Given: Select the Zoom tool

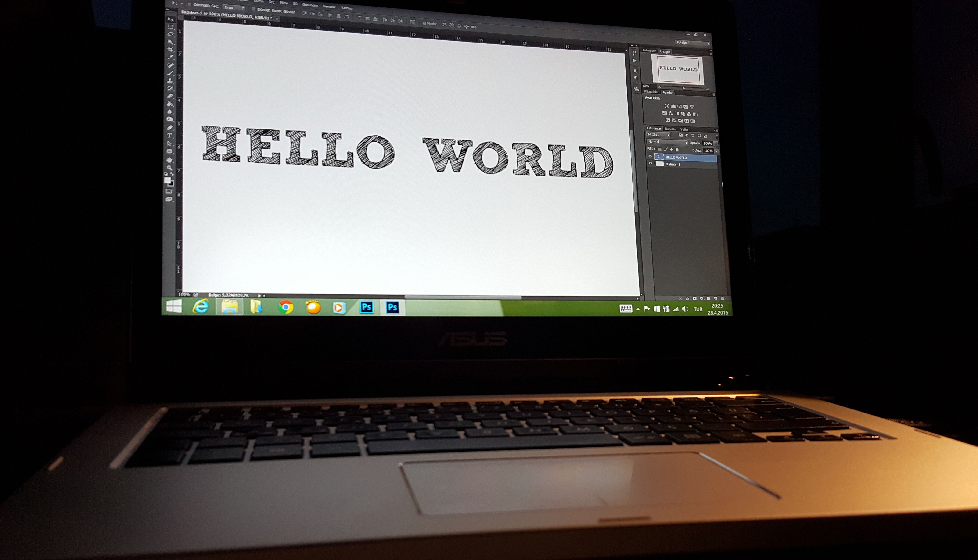Looking at the screenshot, I should [170, 168].
